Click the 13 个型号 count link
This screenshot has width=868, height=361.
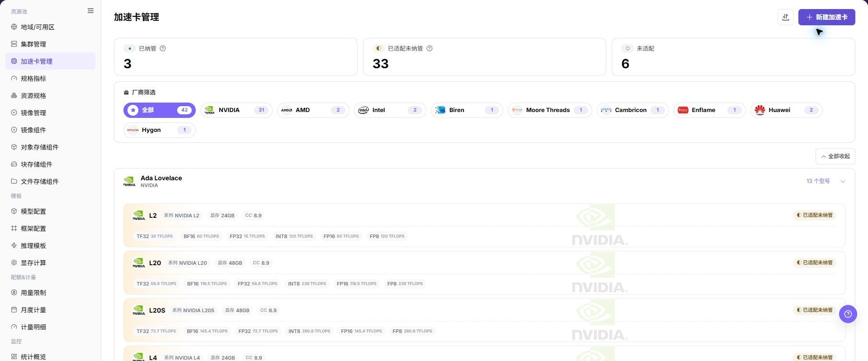tap(818, 181)
